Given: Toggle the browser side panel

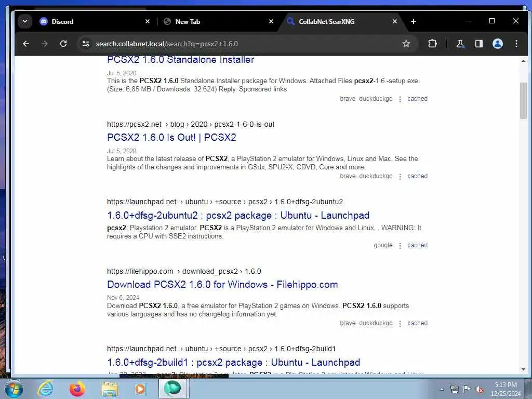Looking at the screenshot, I should (x=478, y=44).
